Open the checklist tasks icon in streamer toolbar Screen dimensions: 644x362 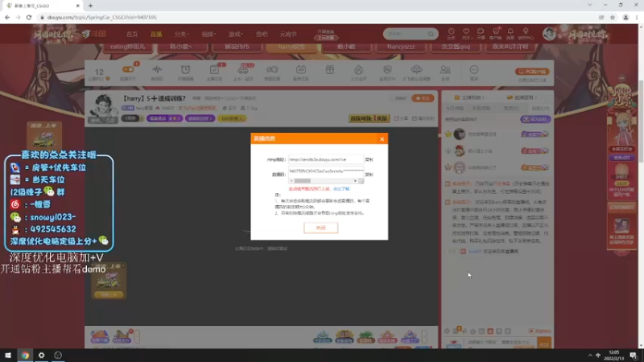click(x=214, y=70)
